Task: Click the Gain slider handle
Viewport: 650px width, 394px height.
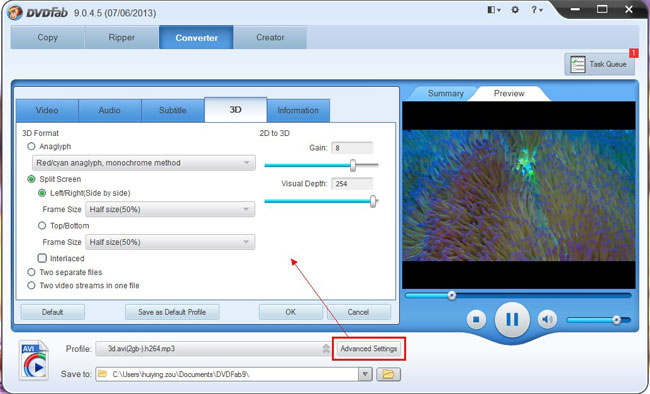Action: (x=353, y=165)
